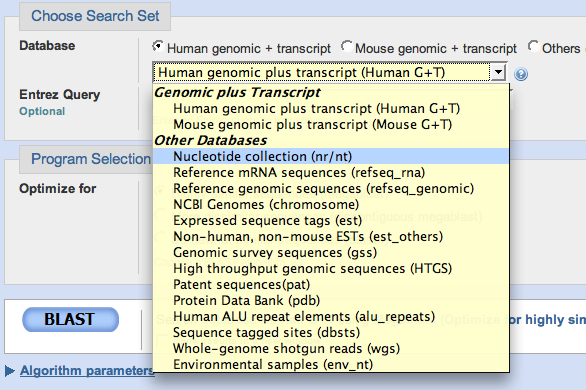This screenshot has height=390, width=586.
Task: Click the database dropdown arrow button
Action: (x=498, y=72)
